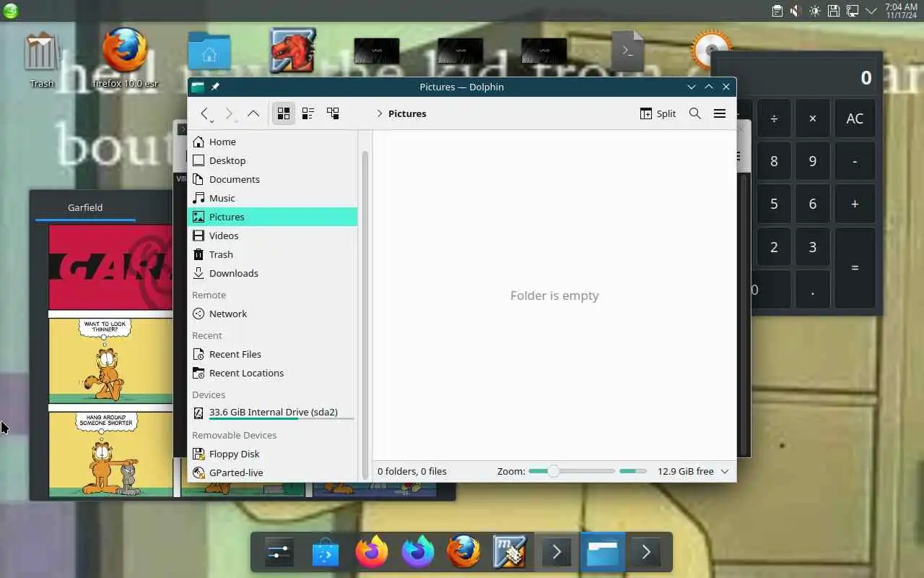Open the blue Home folder desktop icon
This screenshot has width=924, height=578.
(209, 51)
